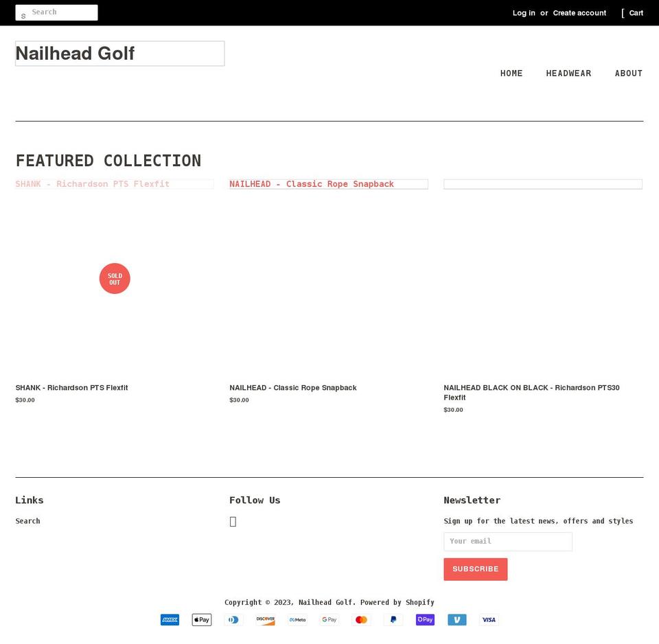Click the Featured Collection heading
The height and width of the screenshot is (644, 659).
(x=108, y=161)
